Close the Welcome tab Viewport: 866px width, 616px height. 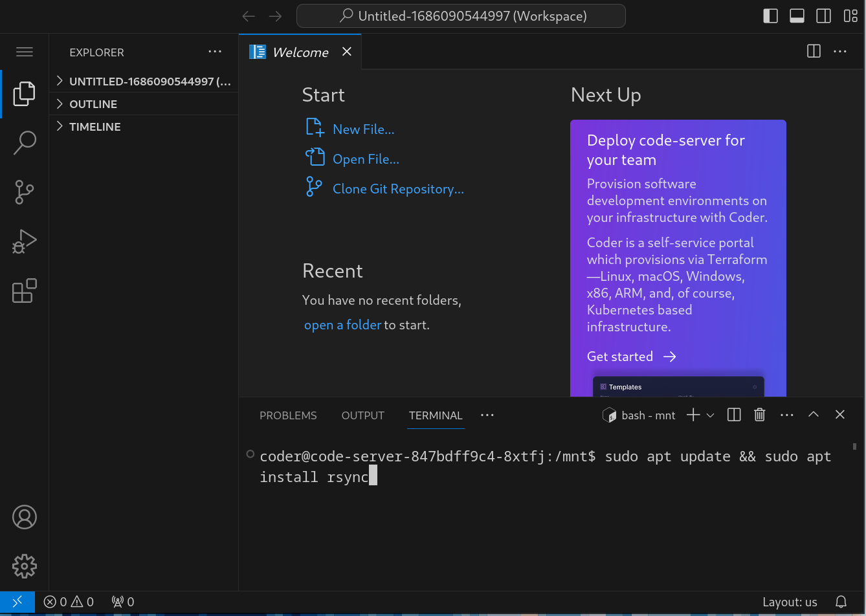tap(347, 52)
